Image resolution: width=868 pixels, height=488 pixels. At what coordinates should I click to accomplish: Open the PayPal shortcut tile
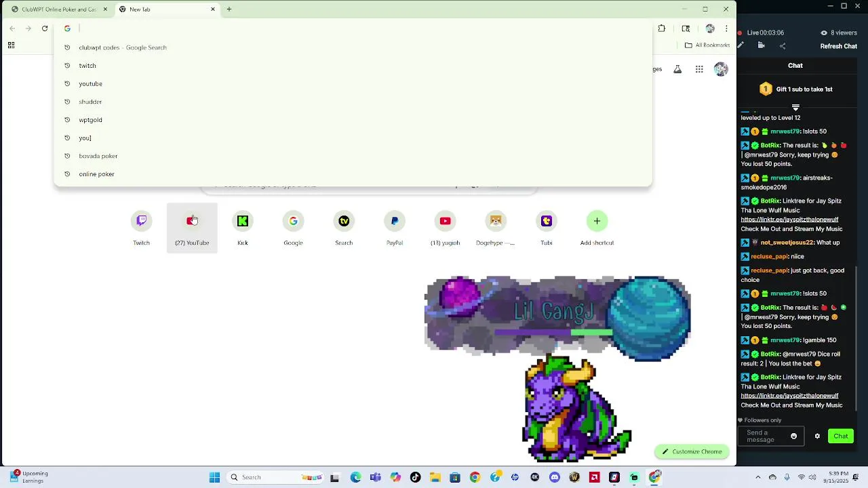coord(395,228)
